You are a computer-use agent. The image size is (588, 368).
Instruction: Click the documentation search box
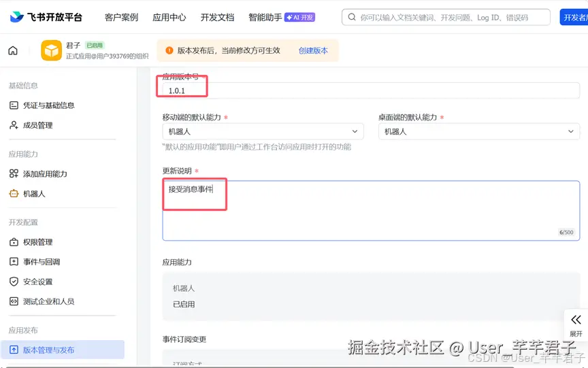tap(446, 17)
